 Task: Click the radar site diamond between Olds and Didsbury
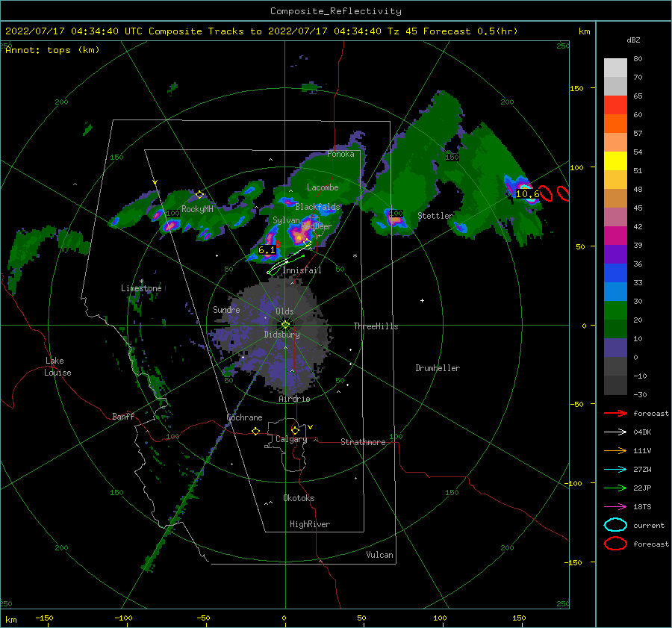[x=285, y=325]
